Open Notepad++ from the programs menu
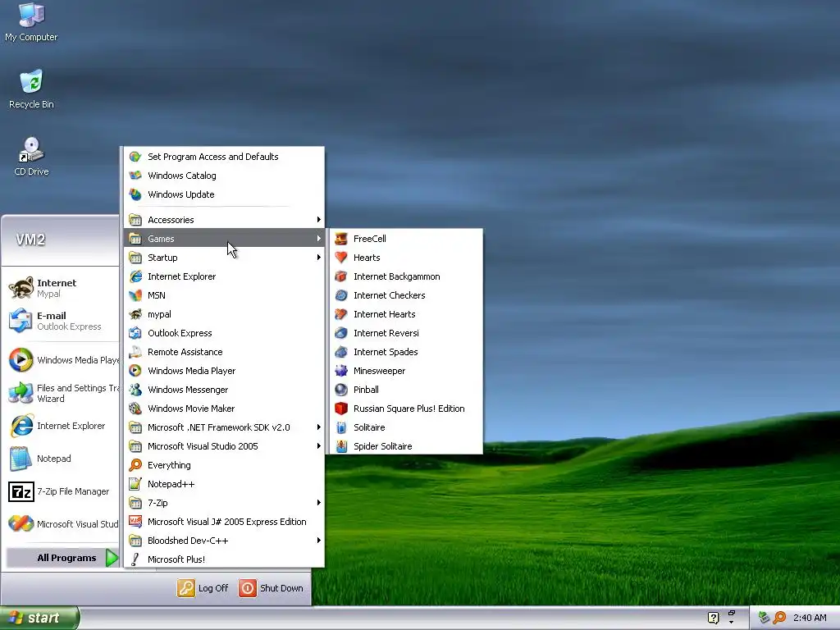 [x=224, y=484]
